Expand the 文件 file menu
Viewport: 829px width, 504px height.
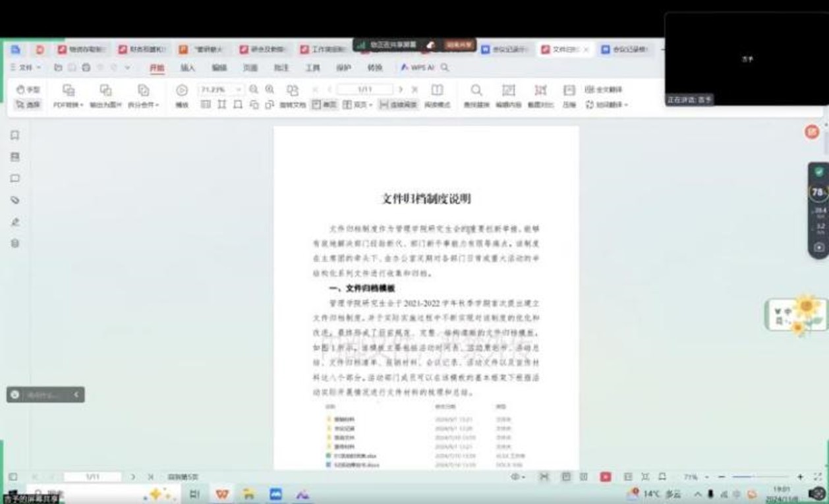[x=25, y=67]
